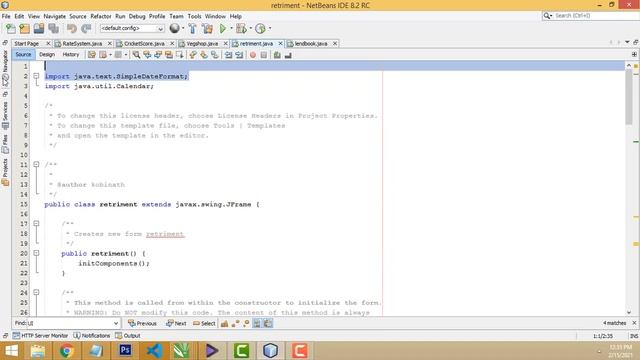
Task: Switch to the lendbook.java tab
Action: tap(311, 43)
